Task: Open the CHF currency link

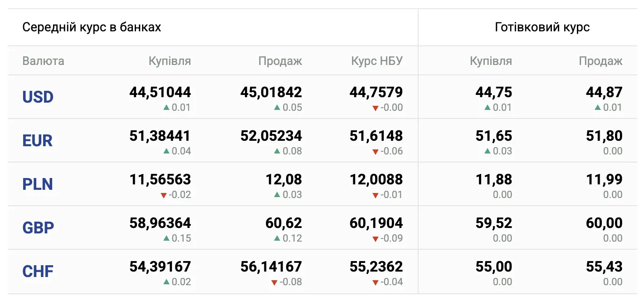Action: point(38,271)
